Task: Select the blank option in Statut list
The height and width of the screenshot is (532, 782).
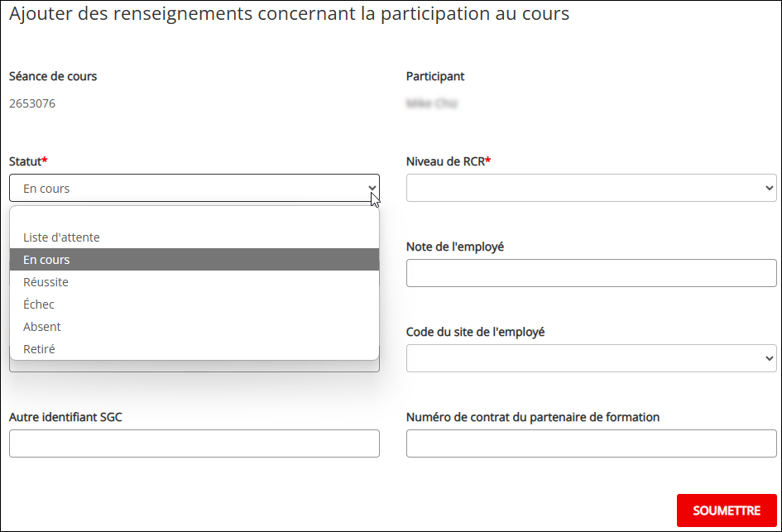Action: 194,217
